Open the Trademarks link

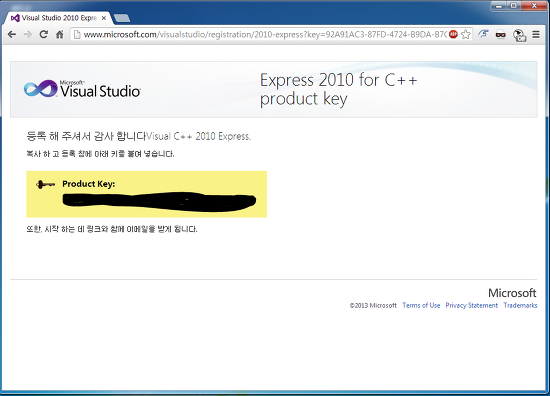click(x=520, y=305)
